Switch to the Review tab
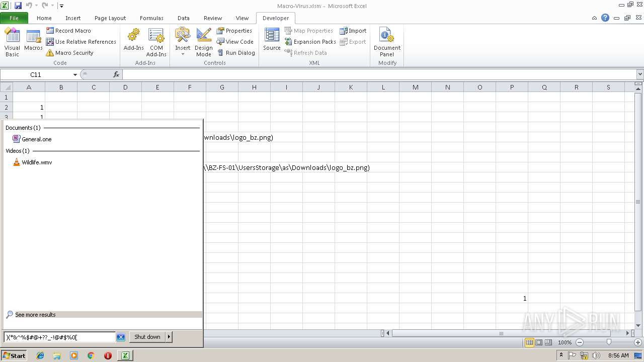The height and width of the screenshot is (362, 644). point(213,18)
